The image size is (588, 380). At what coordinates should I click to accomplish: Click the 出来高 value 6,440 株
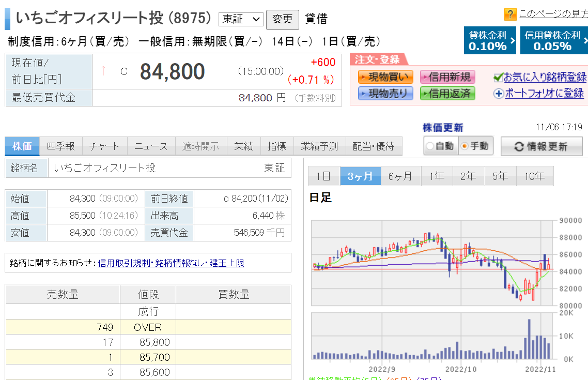pyautogui.click(x=269, y=216)
